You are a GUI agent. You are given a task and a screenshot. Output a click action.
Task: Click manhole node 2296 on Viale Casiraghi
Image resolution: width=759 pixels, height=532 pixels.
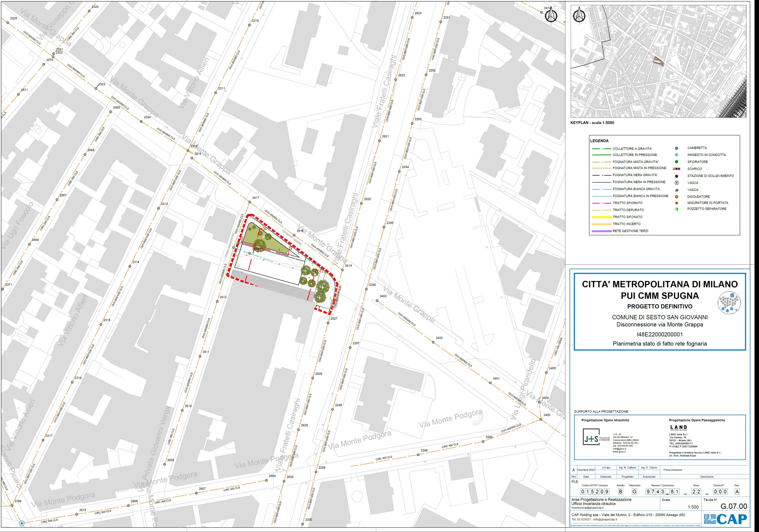366,289
